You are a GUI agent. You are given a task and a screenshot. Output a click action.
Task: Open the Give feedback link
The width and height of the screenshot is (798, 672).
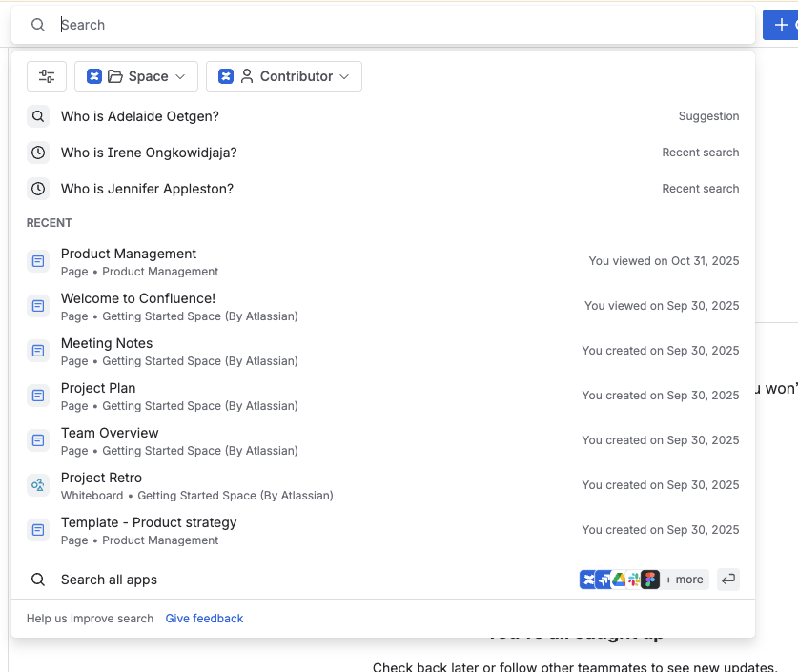(x=204, y=619)
